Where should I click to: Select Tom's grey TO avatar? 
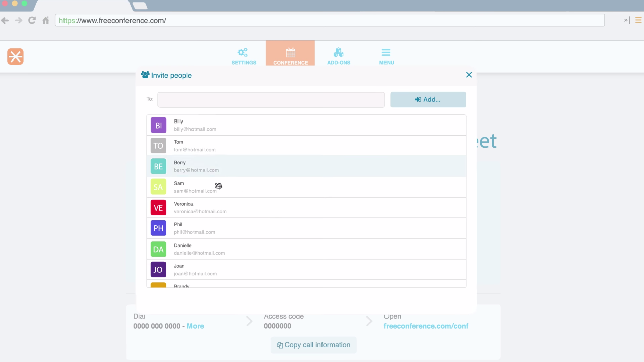click(158, 146)
